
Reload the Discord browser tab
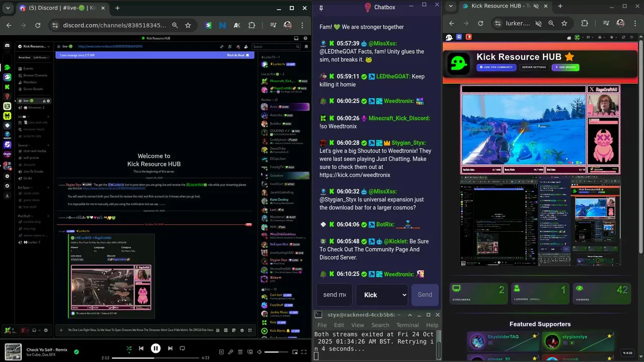pyautogui.click(x=38, y=25)
